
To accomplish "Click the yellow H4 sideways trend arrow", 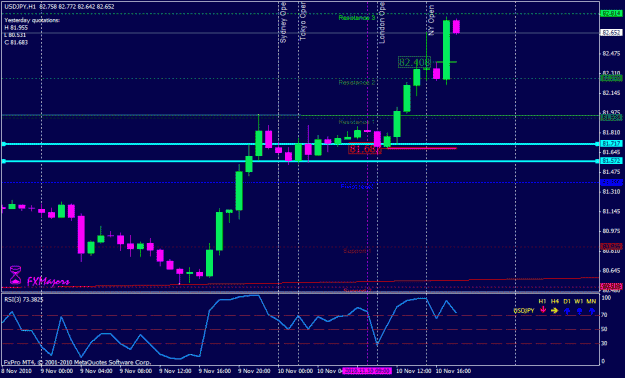I will pos(554,310).
